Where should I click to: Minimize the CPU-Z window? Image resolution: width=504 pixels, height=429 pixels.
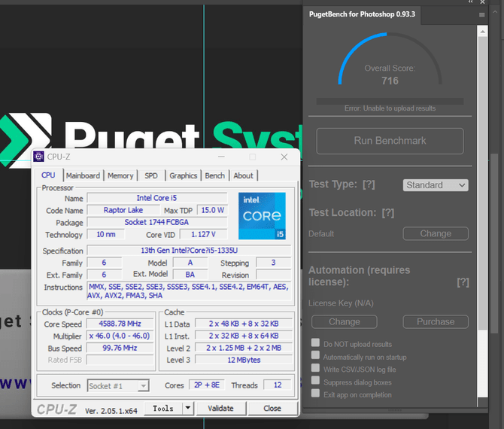(220, 157)
